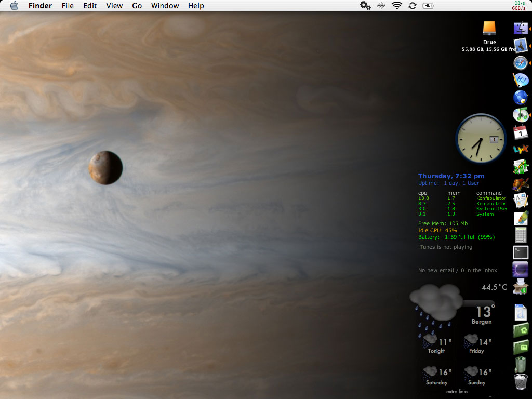Open iCal calendar in the dock

pos(521,131)
